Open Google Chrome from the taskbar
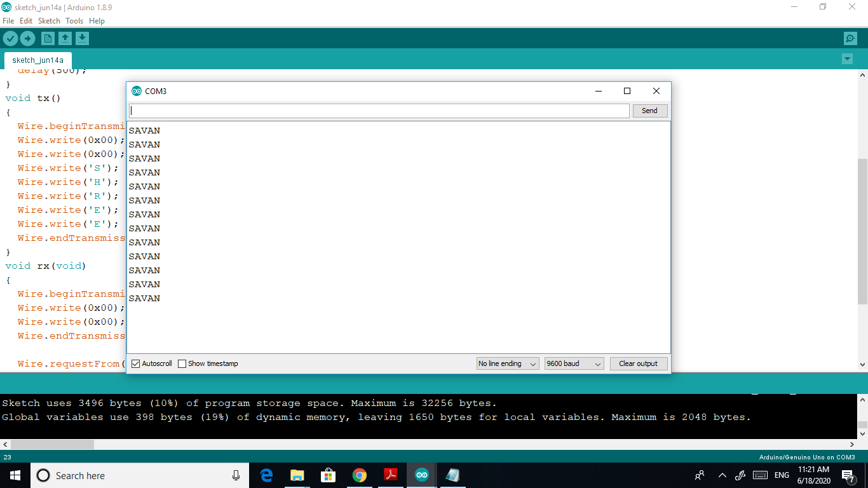Screen dimensions: 868x488 click(x=360, y=475)
